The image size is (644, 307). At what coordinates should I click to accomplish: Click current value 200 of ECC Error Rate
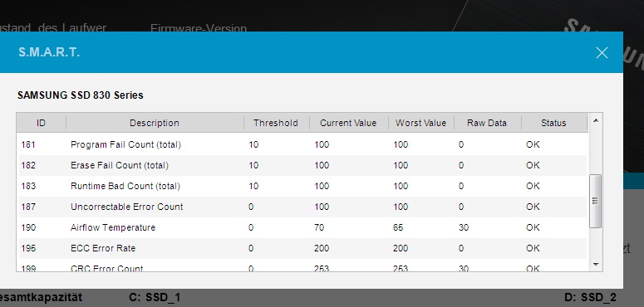click(322, 248)
